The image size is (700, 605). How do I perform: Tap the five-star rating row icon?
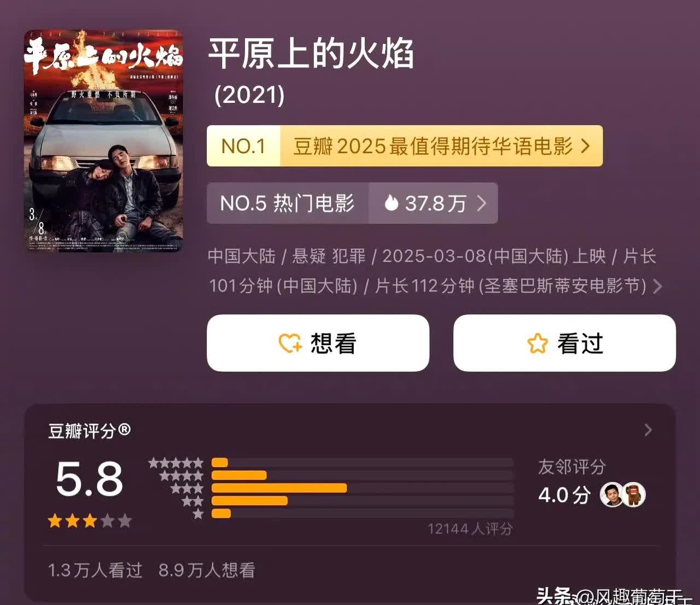tap(176, 463)
